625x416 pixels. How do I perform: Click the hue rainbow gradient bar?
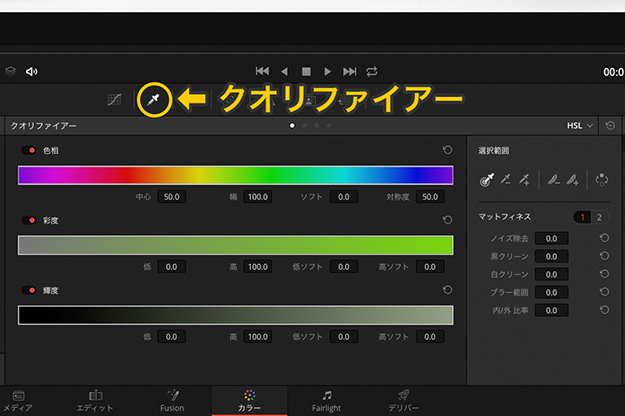pyautogui.click(x=235, y=175)
